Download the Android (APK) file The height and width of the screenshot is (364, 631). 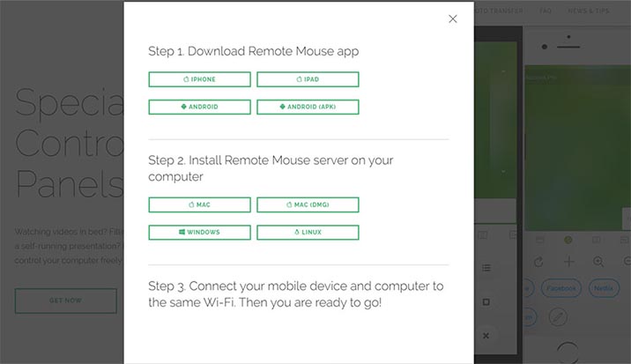point(308,108)
